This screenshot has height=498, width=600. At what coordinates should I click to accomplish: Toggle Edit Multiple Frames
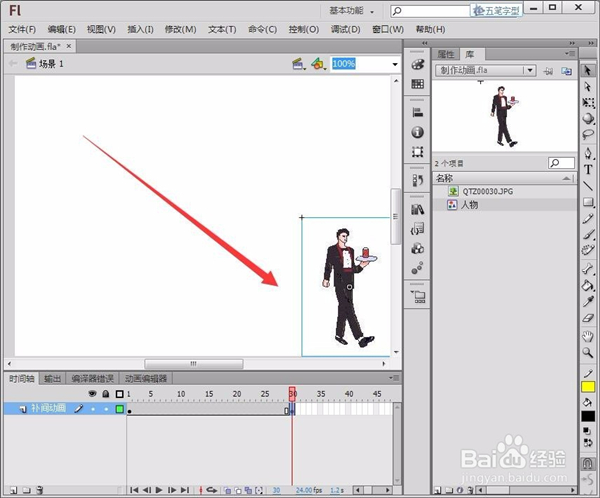click(248, 490)
